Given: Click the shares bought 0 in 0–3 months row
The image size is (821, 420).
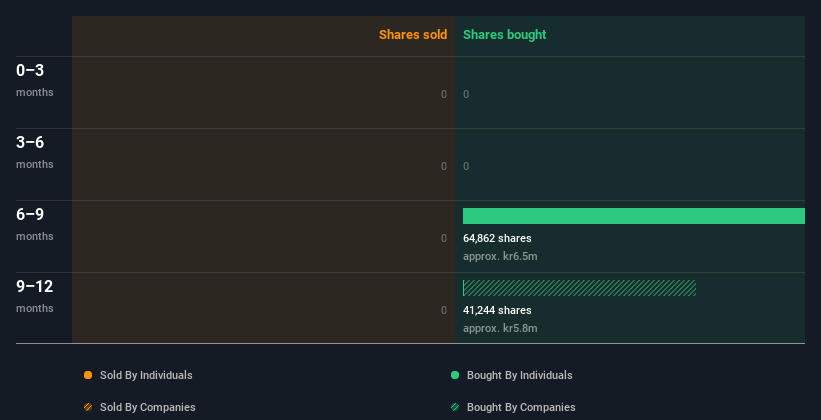Looking at the screenshot, I should point(466,94).
